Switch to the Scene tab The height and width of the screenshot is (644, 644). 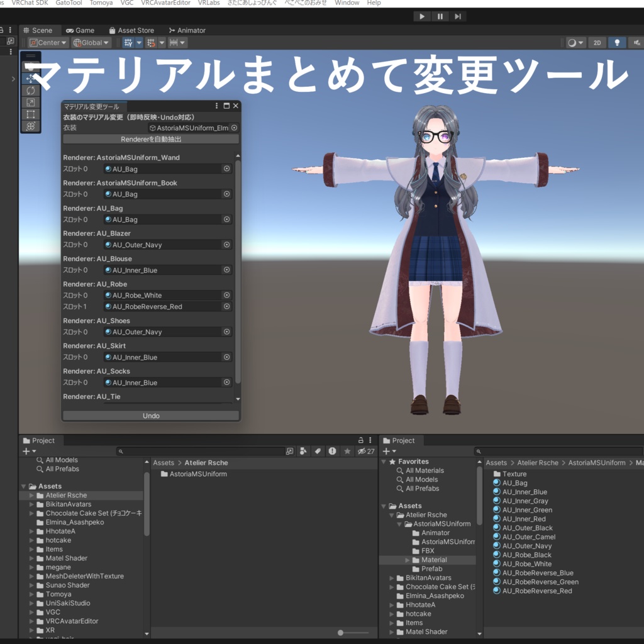point(38,30)
